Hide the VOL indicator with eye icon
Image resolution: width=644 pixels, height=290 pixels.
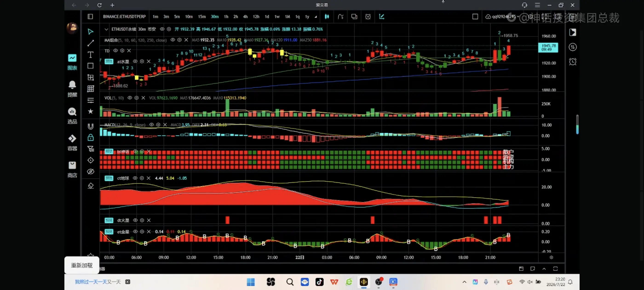tap(129, 98)
